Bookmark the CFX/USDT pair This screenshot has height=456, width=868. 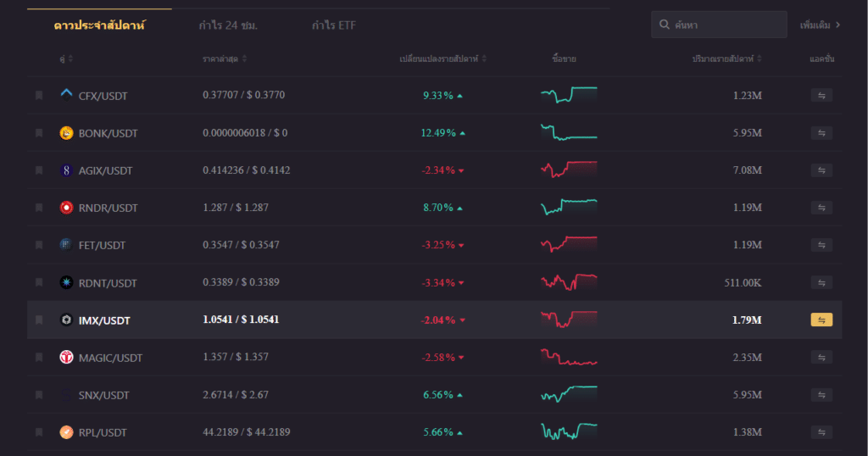click(39, 95)
